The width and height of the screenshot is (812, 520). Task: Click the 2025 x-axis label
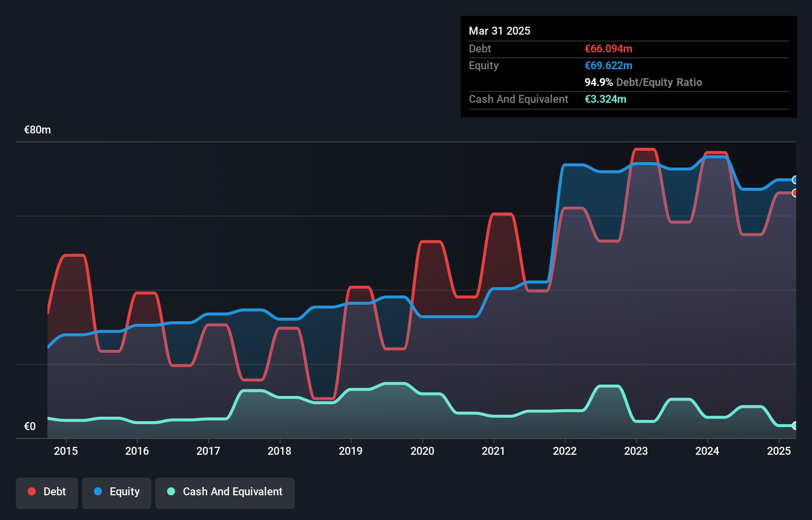coord(779,451)
